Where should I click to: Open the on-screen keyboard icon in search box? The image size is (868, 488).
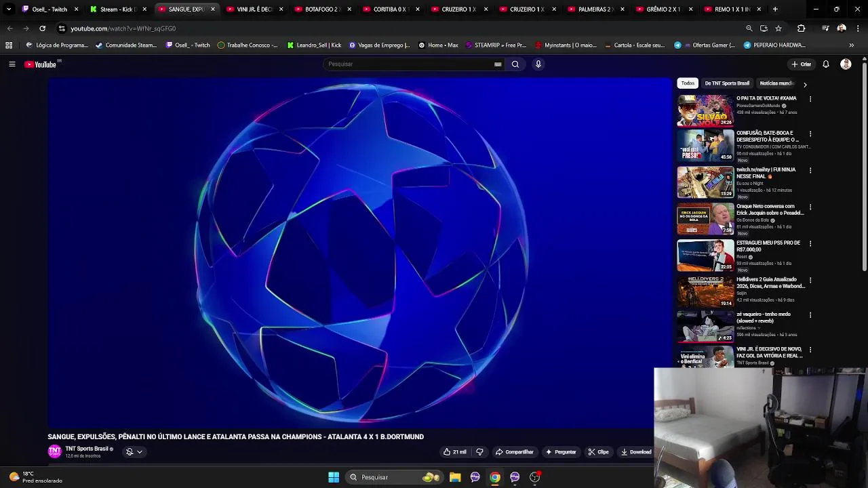pyautogui.click(x=498, y=64)
